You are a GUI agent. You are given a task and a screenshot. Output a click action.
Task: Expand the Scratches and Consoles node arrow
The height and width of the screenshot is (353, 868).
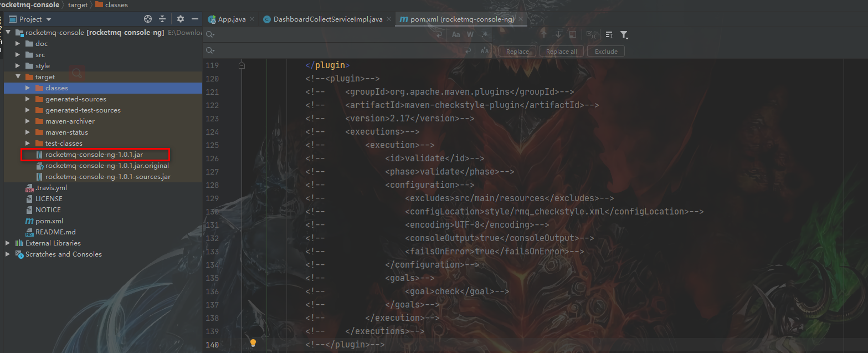(x=8, y=254)
